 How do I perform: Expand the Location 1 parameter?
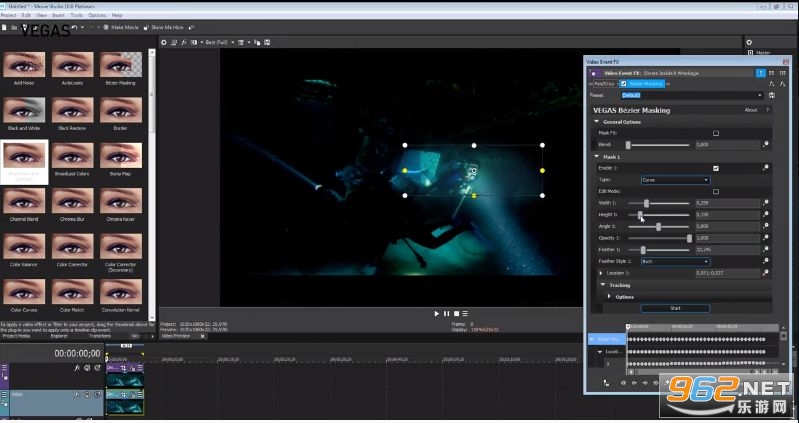(601, 273)
